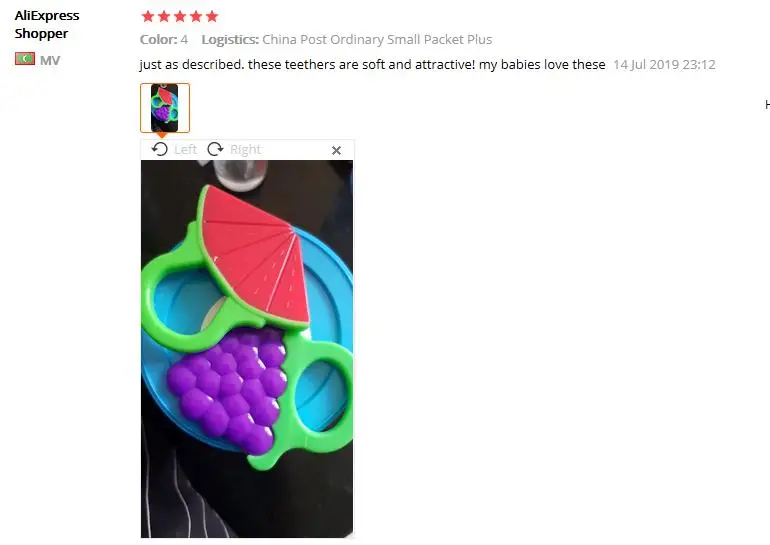Click the 'Right' rotate label

pos(245,149)
